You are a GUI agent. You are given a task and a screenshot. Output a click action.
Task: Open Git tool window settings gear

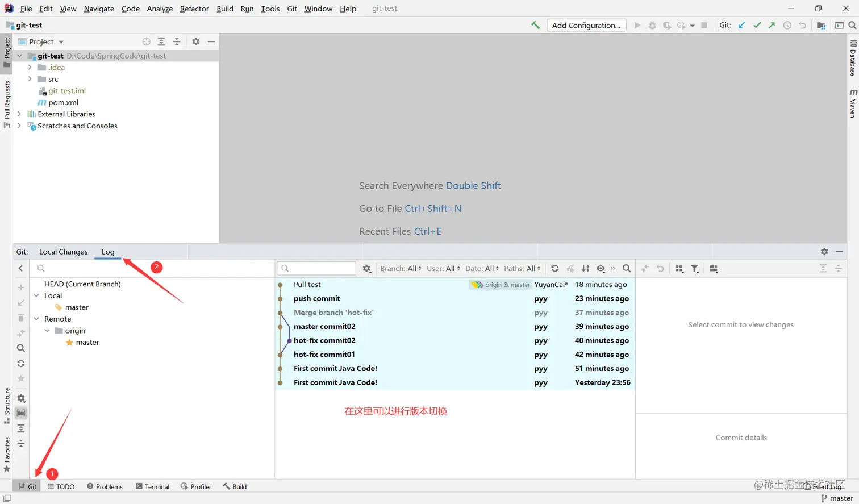click(824, 251)
